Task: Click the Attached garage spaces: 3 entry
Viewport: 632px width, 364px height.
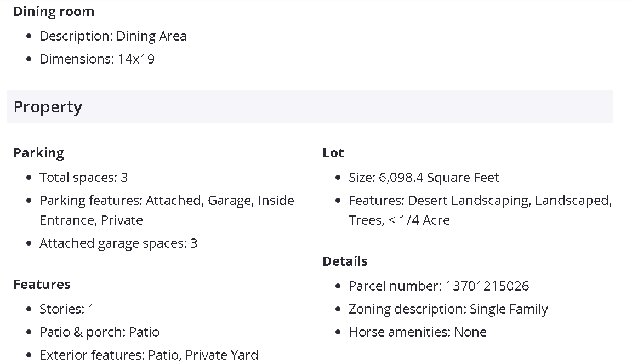Action: (118, 243)
